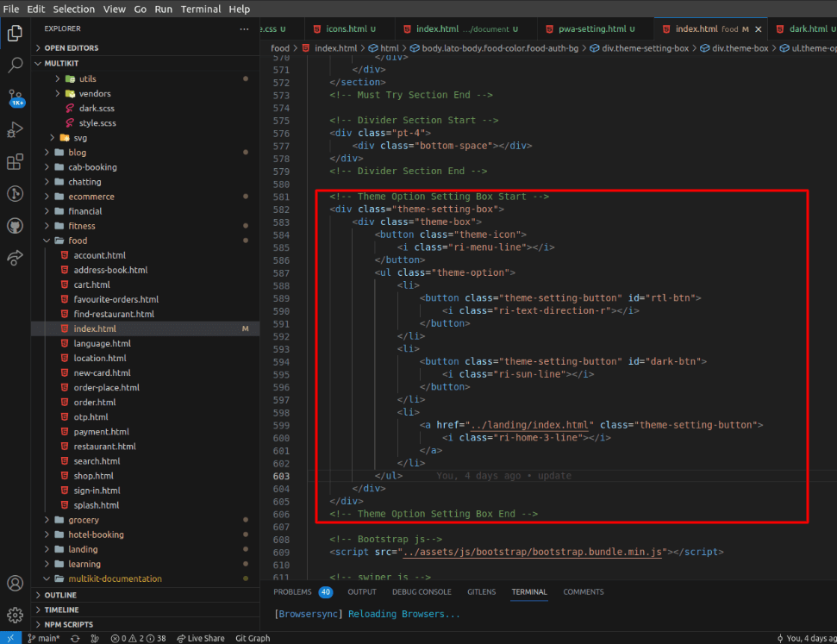Expand the Open Editors section
The height and width of the screenshot is (644, 837).
coord(71,48)
